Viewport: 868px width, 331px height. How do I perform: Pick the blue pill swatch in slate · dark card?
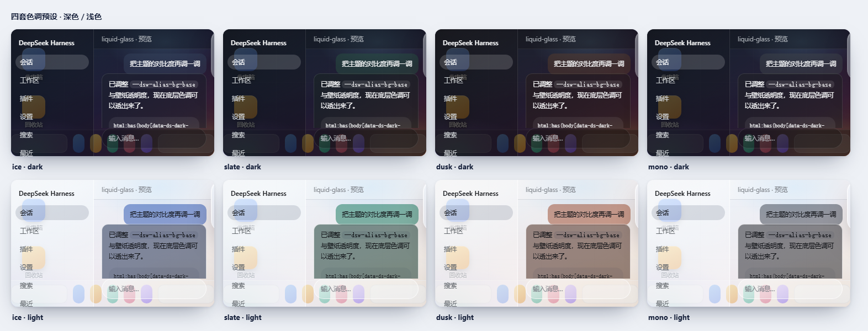(290, 143)
